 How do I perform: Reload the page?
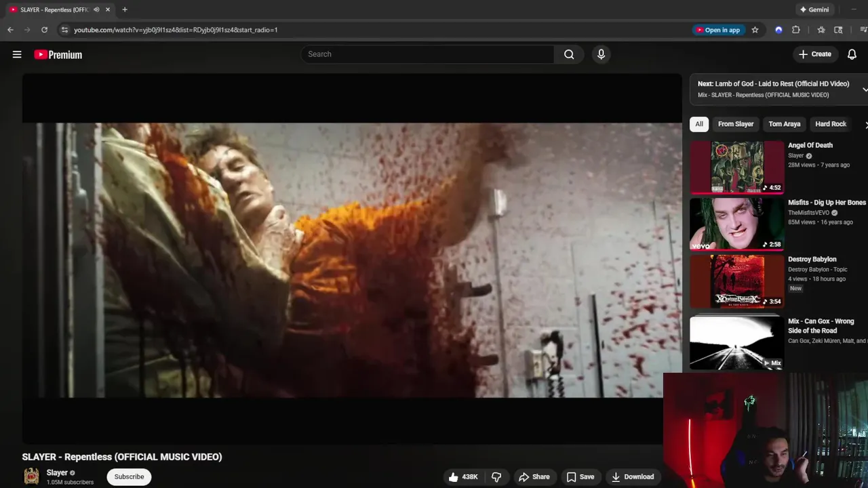point(44,30)
